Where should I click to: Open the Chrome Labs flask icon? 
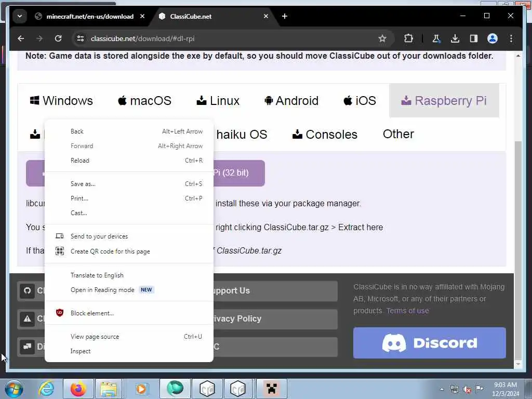[x=436, y=38]
